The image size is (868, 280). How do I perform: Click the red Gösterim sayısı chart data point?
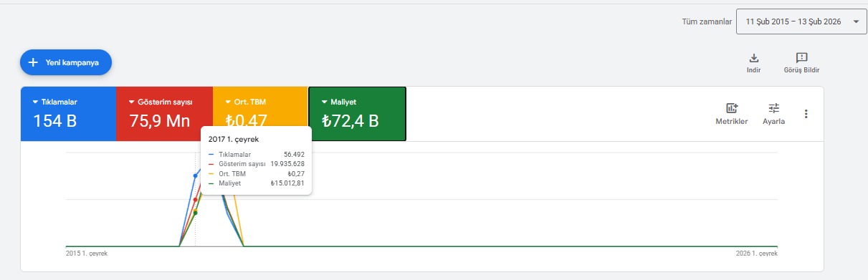[x=195, y=200]
